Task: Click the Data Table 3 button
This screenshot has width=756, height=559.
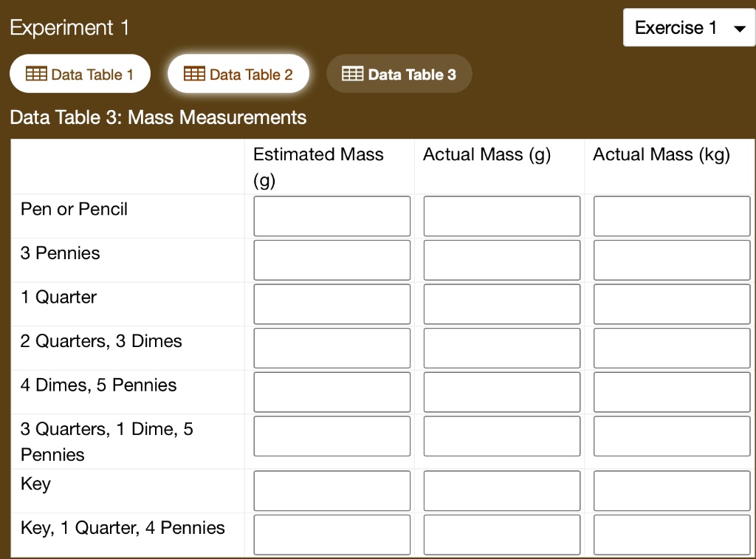Action: (399, 73)
